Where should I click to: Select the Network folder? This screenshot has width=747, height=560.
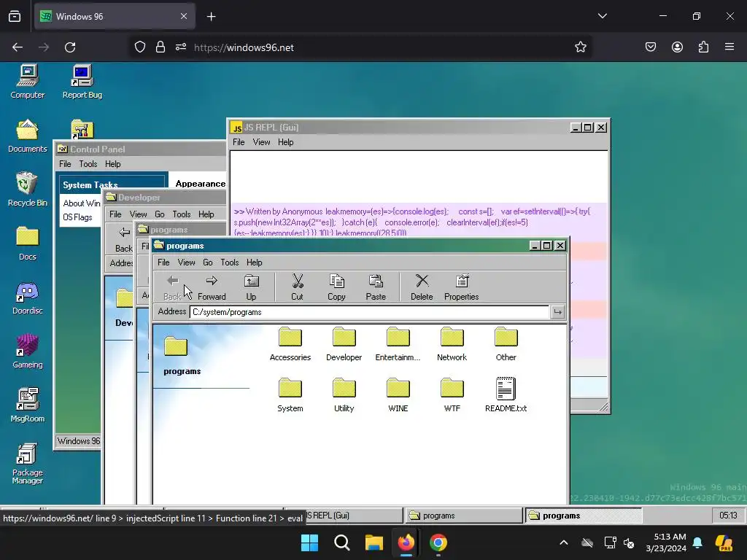pos(452,344)
